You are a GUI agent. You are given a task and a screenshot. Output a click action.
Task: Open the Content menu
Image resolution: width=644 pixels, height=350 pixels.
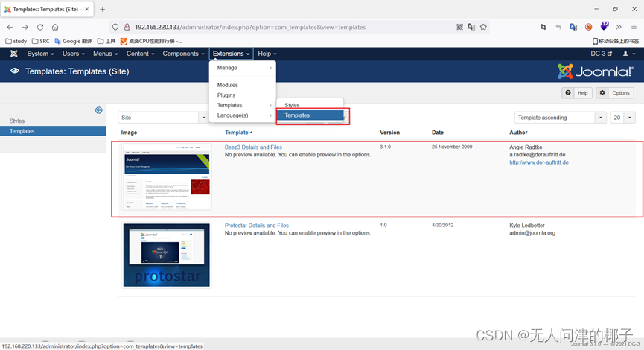141,54
